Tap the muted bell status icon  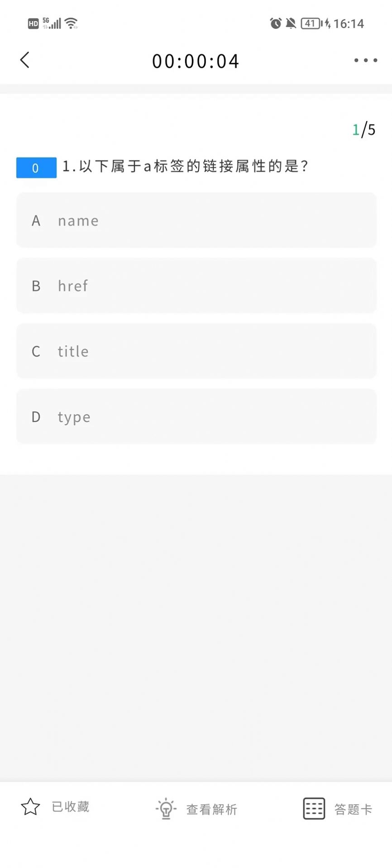[291, 23]
